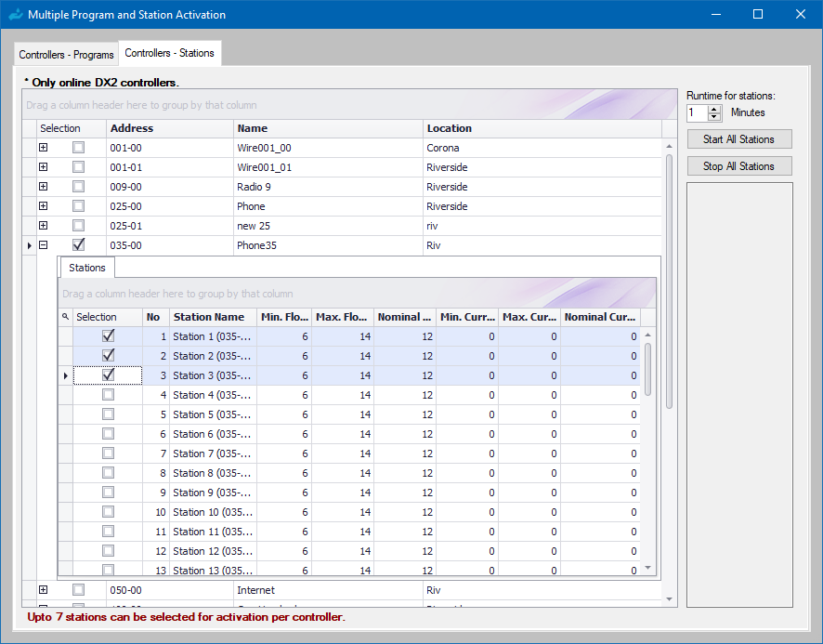The width and height of the screenshot is (823, 644).
Task: Select the Controllers - Stations tab
Action: pyautogui.click(x=170, y=53)
